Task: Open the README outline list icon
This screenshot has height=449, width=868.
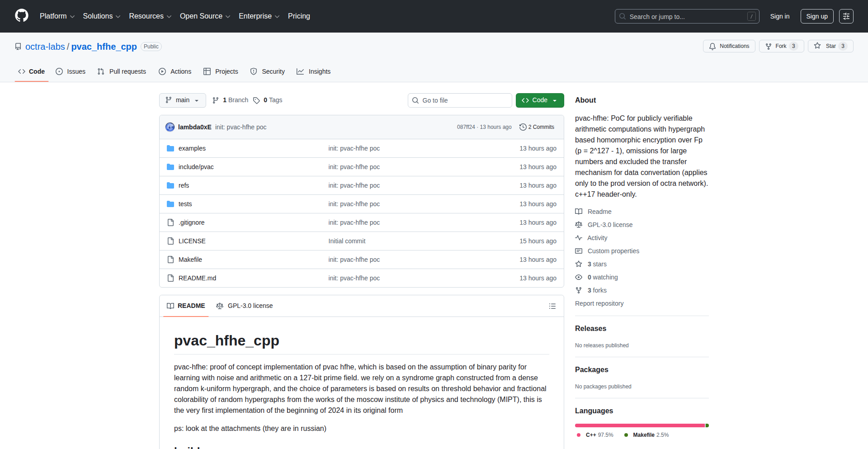Action: coord(552,306)
